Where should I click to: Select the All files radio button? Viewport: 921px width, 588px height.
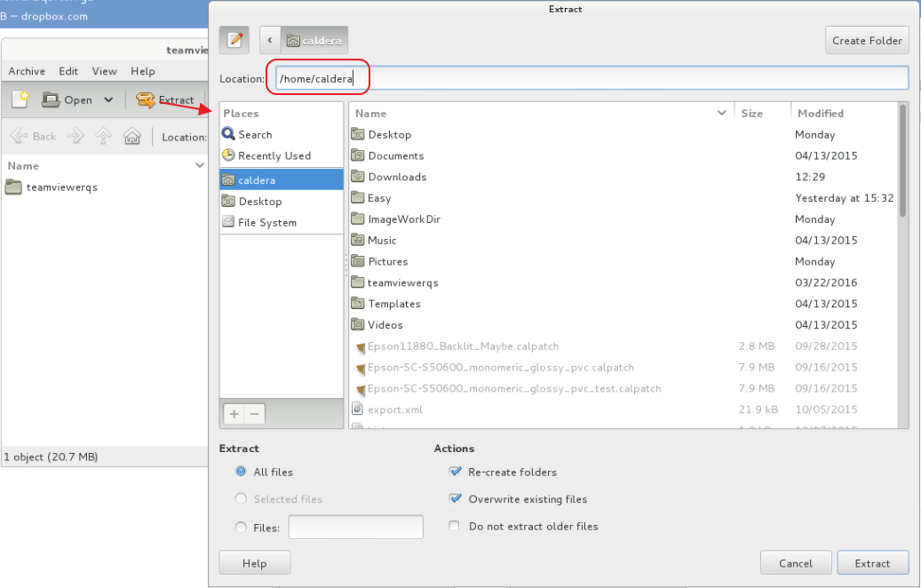tap(241, 473)
